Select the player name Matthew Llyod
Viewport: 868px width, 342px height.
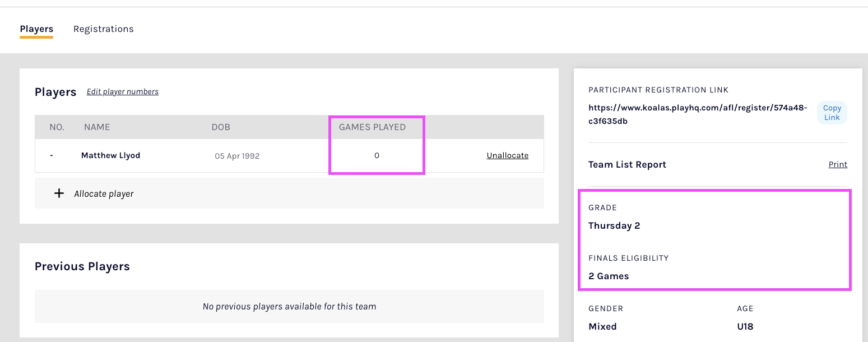(x=110, y=155)
